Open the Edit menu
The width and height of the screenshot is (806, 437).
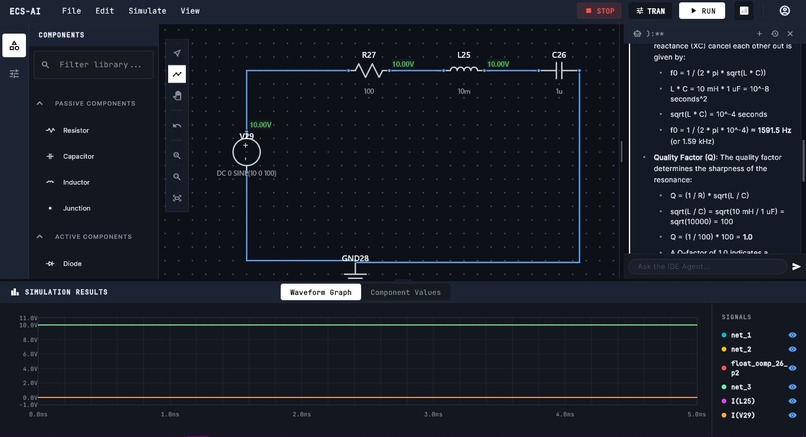tap(104, 11)
